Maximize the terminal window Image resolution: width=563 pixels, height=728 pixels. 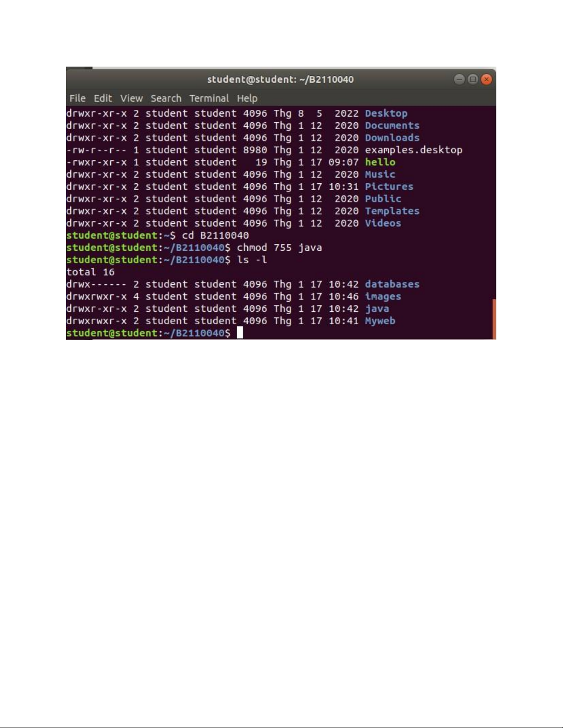[472, 79]
